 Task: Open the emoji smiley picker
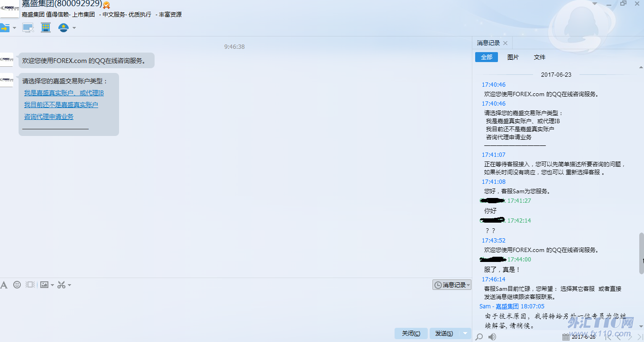pyautogui.click(x=17, y=285)
